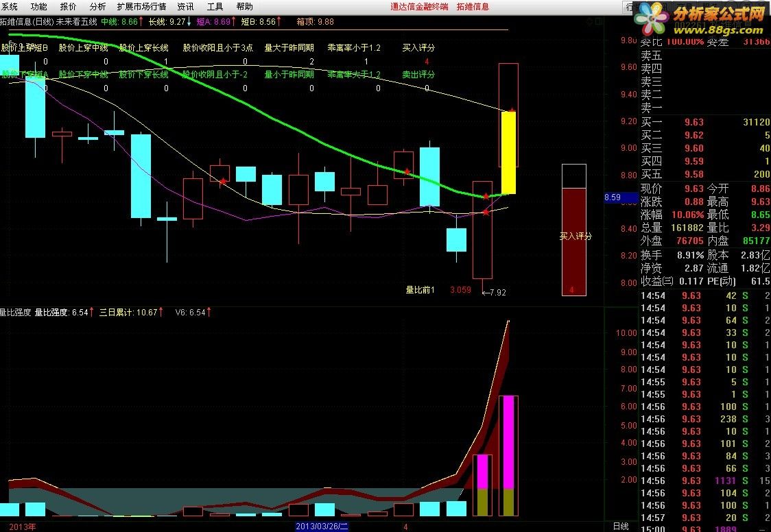The height and width of the screenshot is (532, 771).
Task: Open the 扩展市场行情 menu
Action: pyautogui.click(x=141, y=6)
